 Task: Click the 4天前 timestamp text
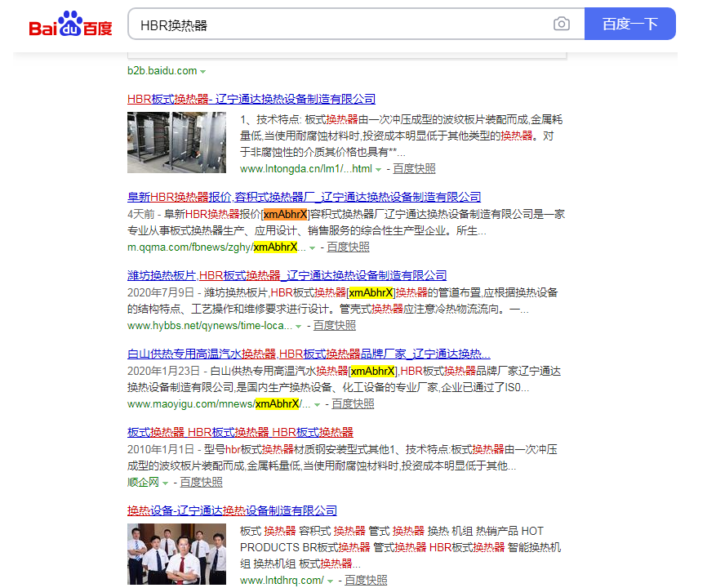click(x=140, y=214)
